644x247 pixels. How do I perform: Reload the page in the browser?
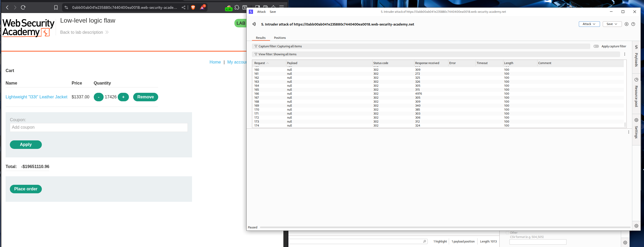23,7
